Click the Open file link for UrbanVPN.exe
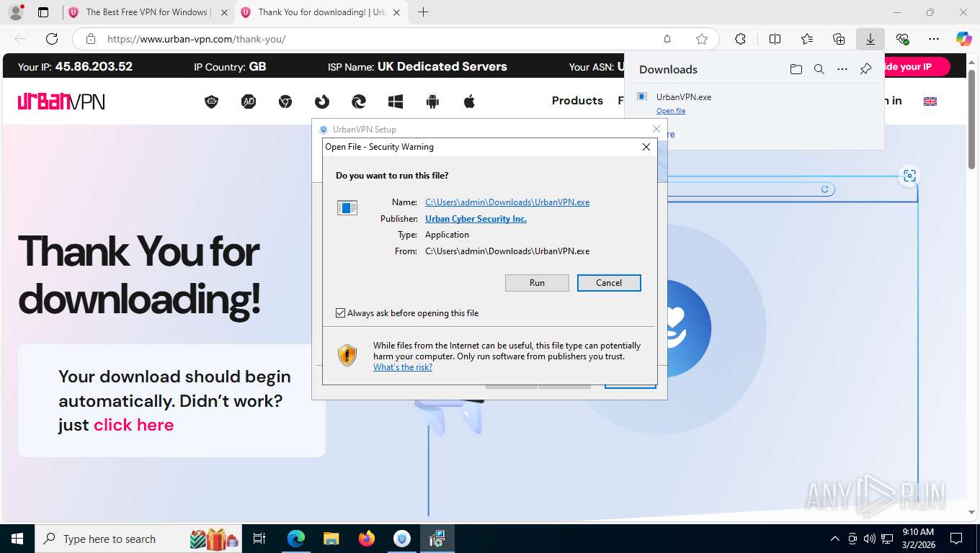The height and width of the screenshot is (553, 980). point(671,111)
